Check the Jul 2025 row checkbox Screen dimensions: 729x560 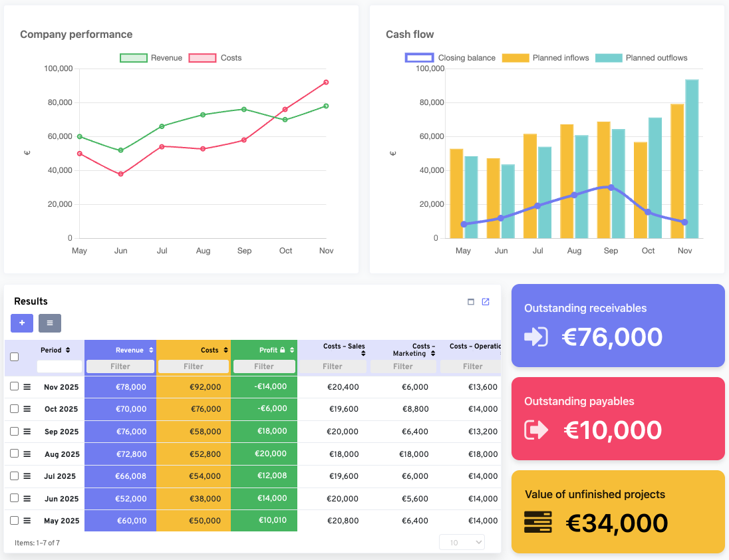tap(15, 476)
